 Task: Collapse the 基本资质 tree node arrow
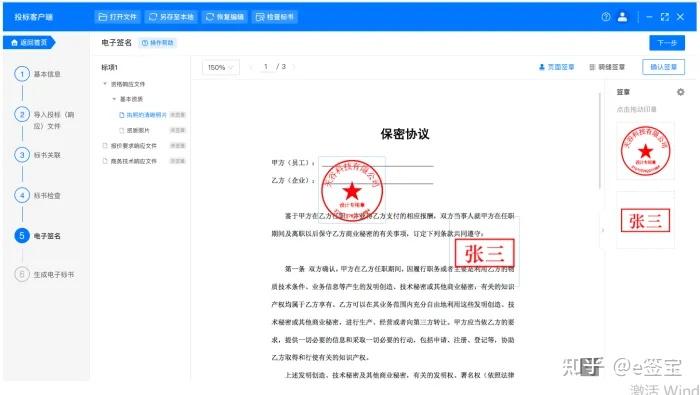pyautogui.click(x=114, y=99)
